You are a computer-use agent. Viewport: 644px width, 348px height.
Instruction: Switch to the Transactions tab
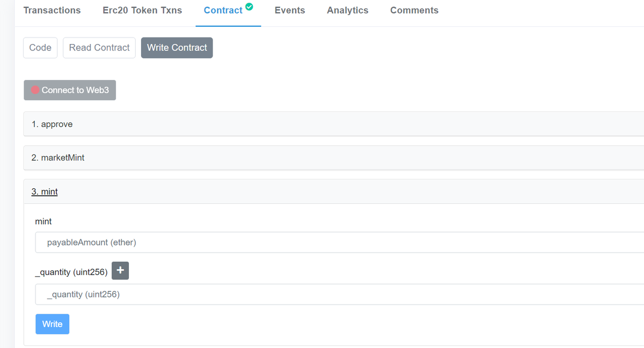[x=52, y=10]
